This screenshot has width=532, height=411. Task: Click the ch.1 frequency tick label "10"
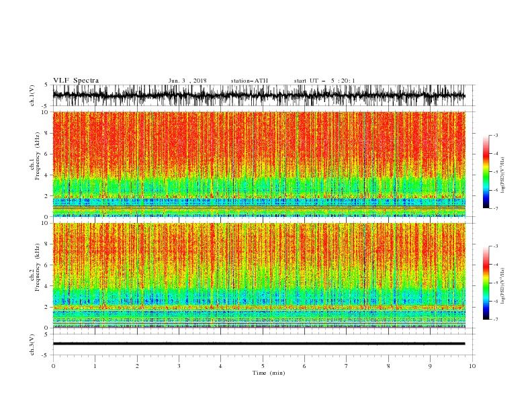click(45, 112)
